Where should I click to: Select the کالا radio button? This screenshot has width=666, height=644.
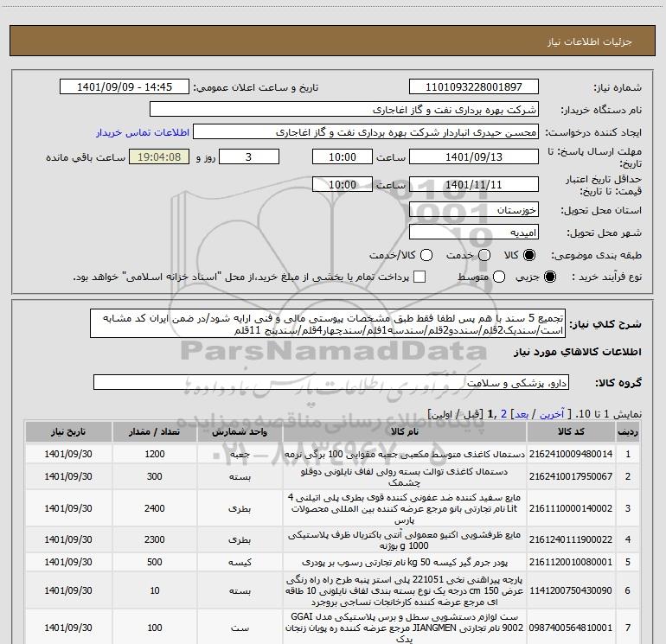pos(529,255)
